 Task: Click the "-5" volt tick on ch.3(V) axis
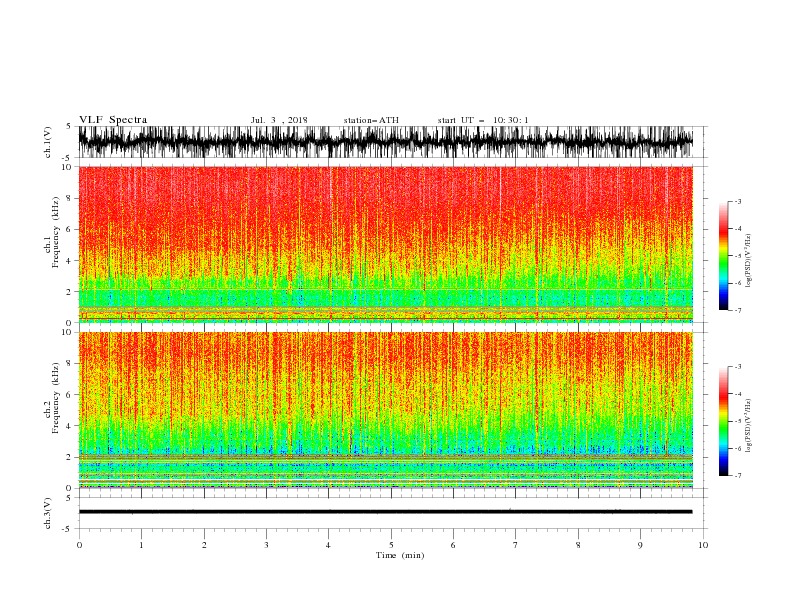tap(68, 529)
